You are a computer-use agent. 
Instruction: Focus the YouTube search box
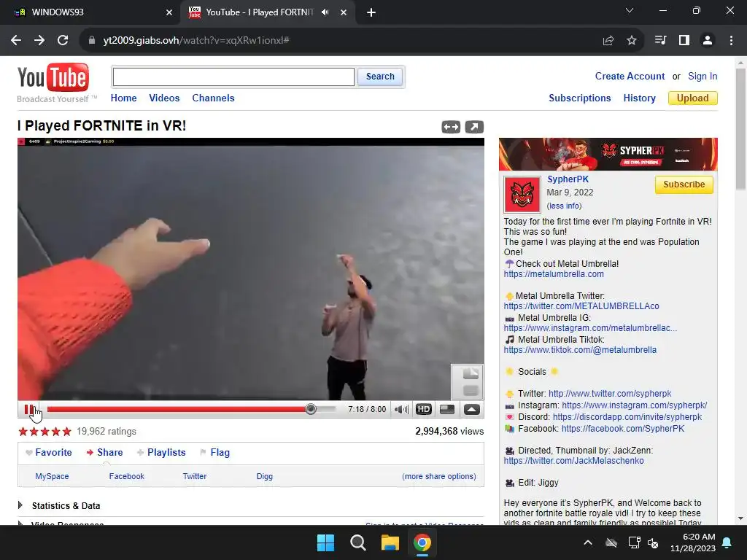(233, 77)
